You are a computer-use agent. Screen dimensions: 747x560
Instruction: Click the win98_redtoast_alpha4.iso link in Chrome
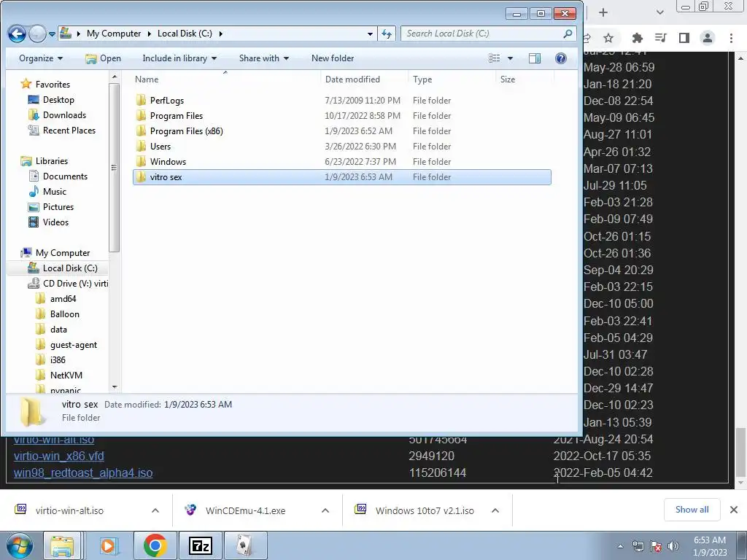coord(83,472)
